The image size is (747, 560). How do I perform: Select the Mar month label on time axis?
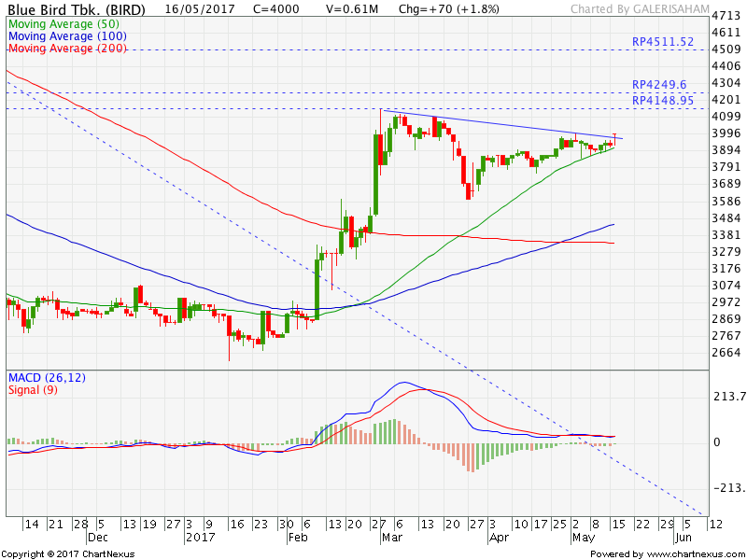pyautogui.click(x=389, y=539)
